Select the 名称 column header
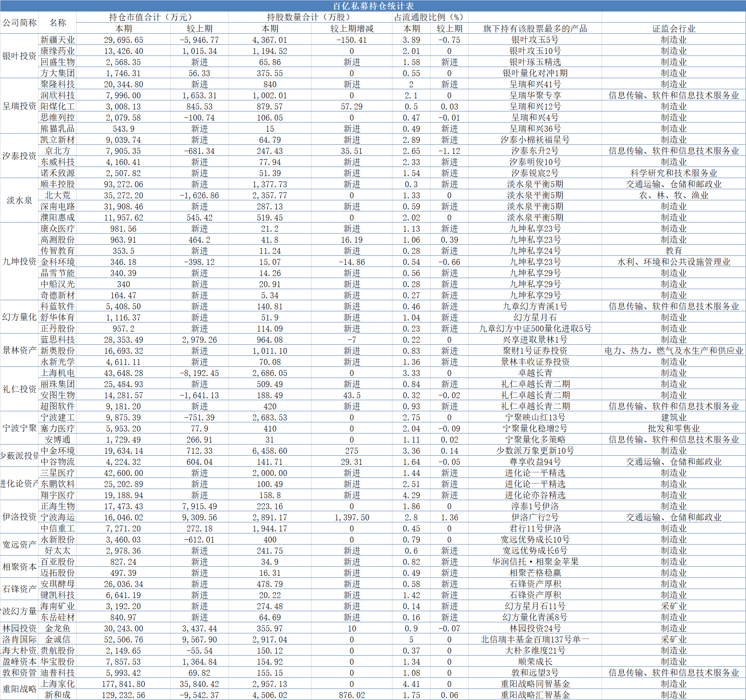Image resolution: width=746 pixels, height=700 pixels. coord(58,23)
